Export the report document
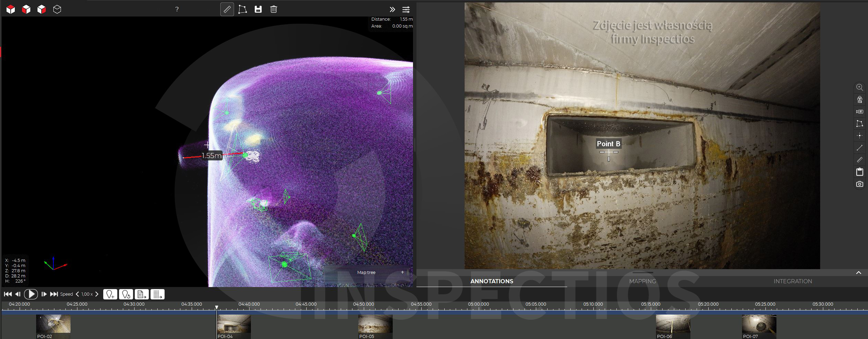 coord(142,294)
